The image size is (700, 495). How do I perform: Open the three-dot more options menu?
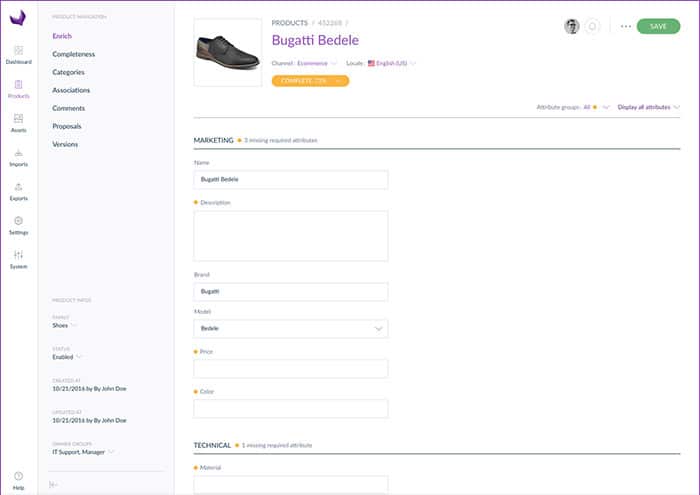coord(626,26)
